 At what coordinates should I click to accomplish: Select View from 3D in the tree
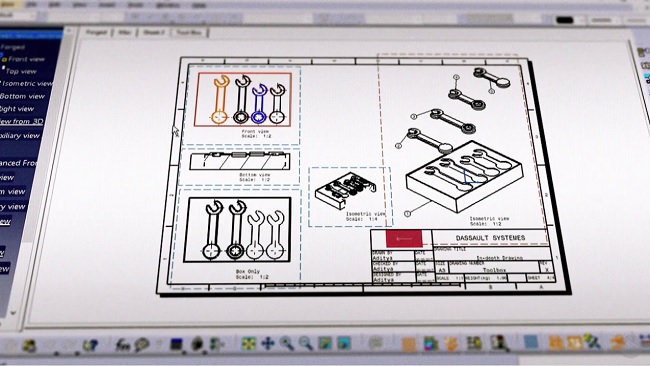(21, 121)
